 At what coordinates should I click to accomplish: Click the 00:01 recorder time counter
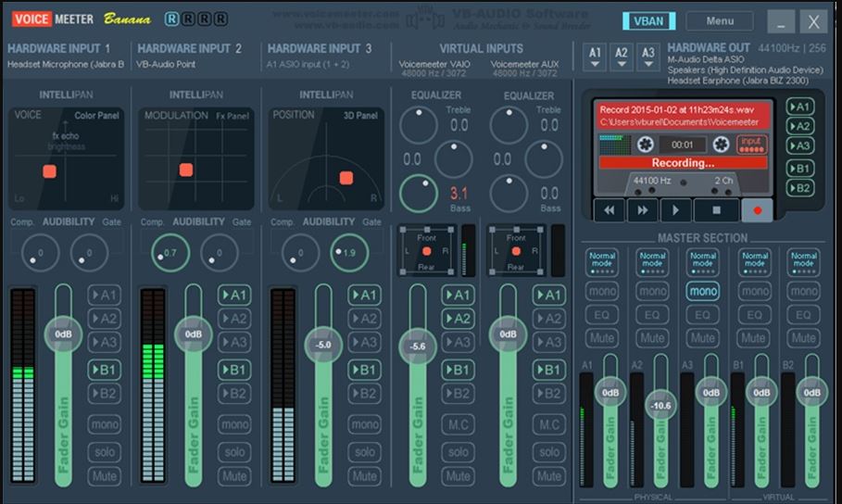tap(683, 145)
